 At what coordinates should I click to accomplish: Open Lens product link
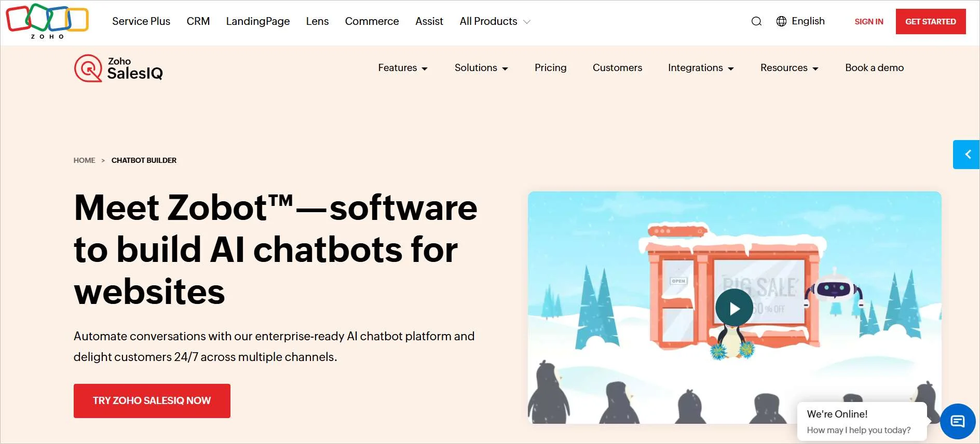(x=317, y=21)
